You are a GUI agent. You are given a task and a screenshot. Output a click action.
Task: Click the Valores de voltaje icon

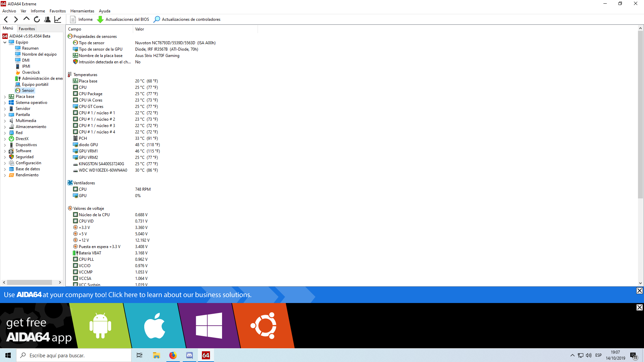pos(70,208)
